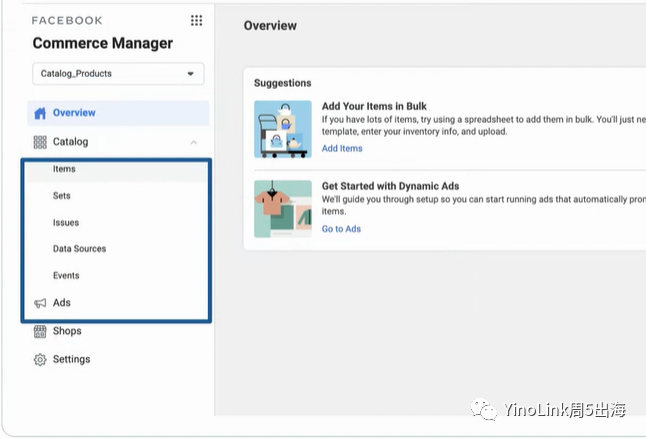This screenshot has height=439, width=646.
Task: Click the FACEBOOK wordmark
Action: (x=67, y=21)
